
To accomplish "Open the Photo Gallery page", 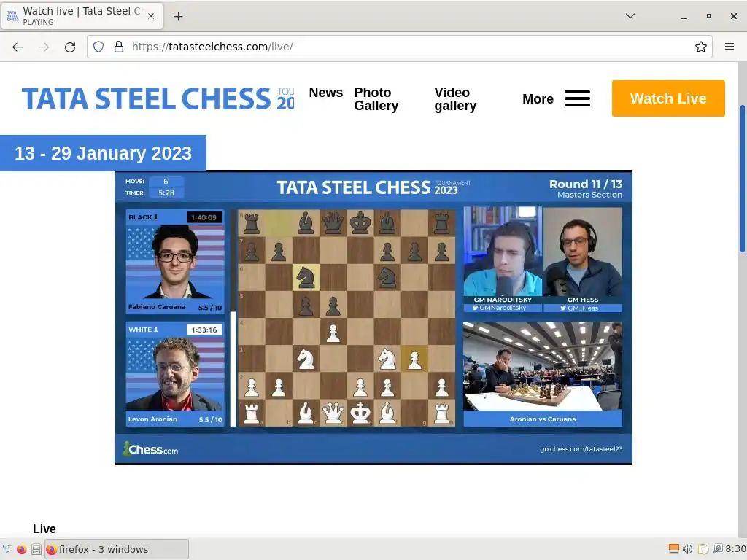I will pyautogui.click(x=376, y=99).
